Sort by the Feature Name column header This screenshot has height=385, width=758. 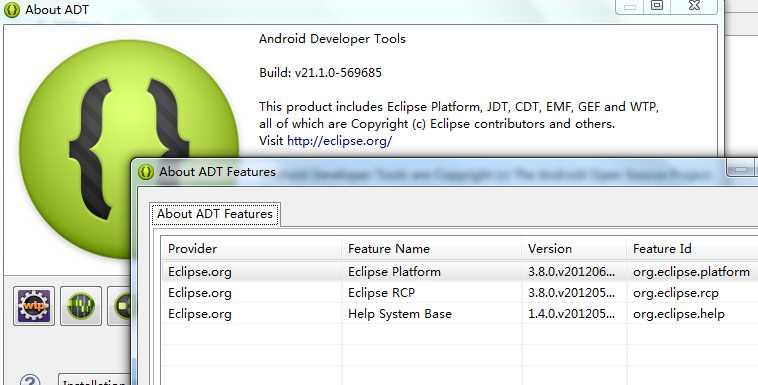click(x=432, y=249)
